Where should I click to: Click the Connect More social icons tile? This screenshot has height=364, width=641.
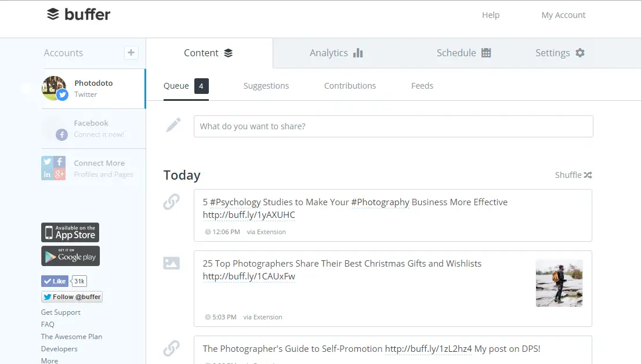[53, 168]
